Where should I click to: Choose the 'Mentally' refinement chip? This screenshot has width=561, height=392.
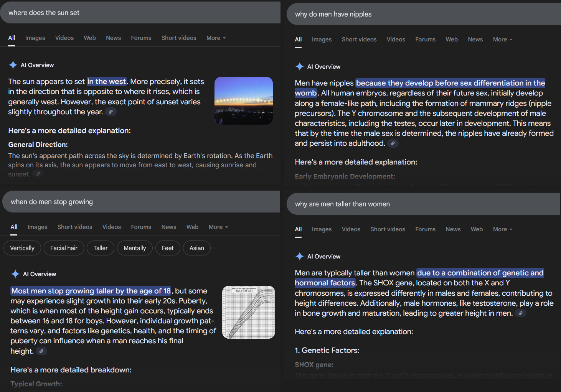[135, 248]
